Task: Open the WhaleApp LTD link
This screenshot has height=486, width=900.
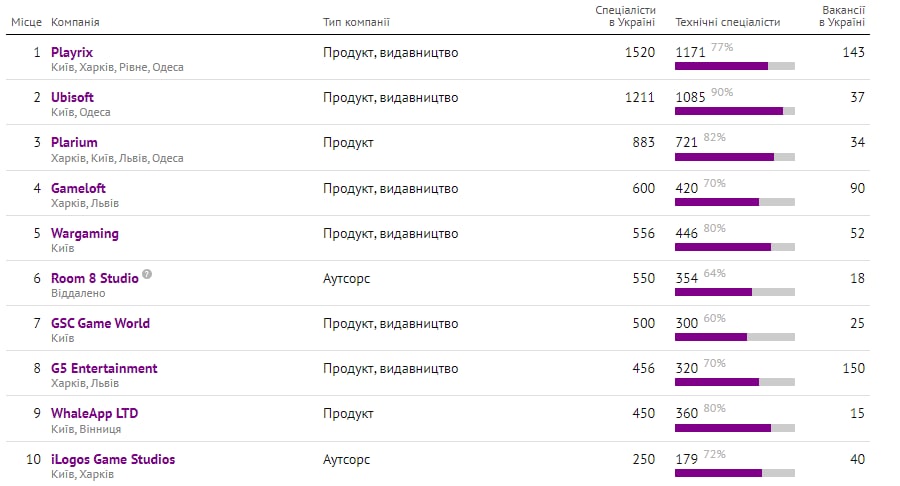Action: (94, 413)
